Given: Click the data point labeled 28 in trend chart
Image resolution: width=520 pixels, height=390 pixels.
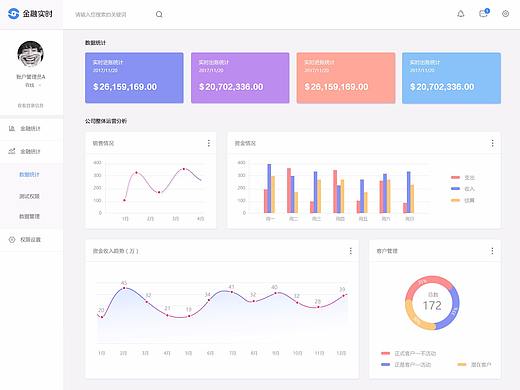Looking at the screenshot, I should point(318,307).
